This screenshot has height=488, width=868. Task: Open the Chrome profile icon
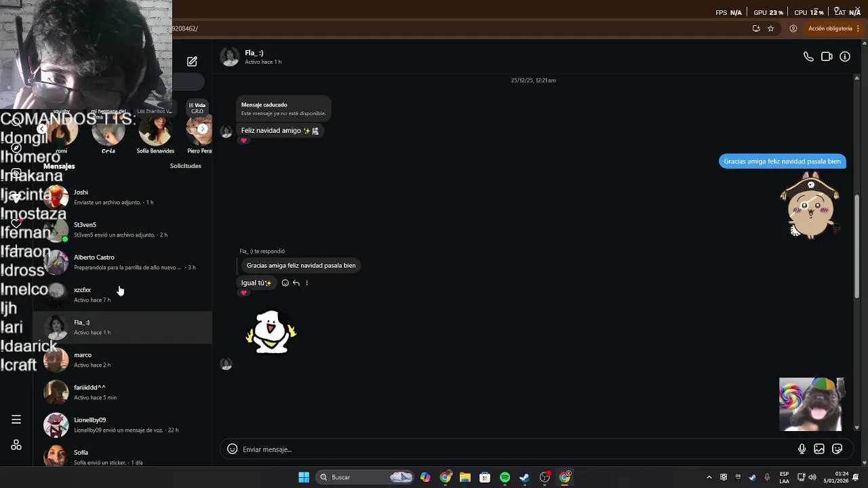(x=793, y=28)
